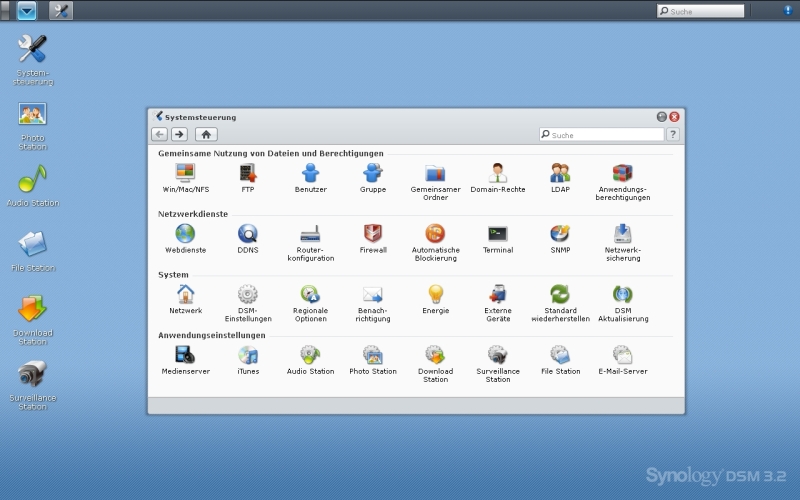Image resolution: width=800 pixels, height=500 pixels.
Task: Open the DDNS configuration icon
Action: click(247, 234)
